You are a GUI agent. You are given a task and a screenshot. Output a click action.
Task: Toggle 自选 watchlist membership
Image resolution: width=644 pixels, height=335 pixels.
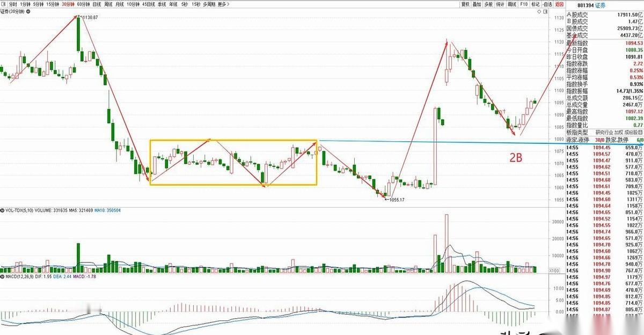pos(547,4)
